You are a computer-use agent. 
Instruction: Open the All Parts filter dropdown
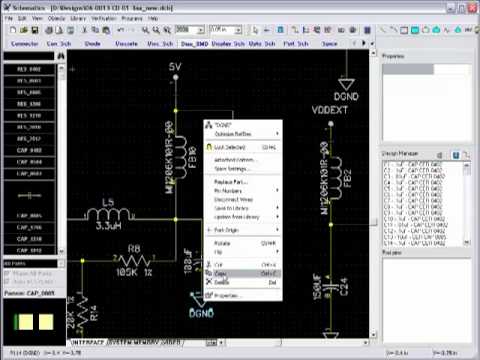pyautogui.click(x=61, y=264)
